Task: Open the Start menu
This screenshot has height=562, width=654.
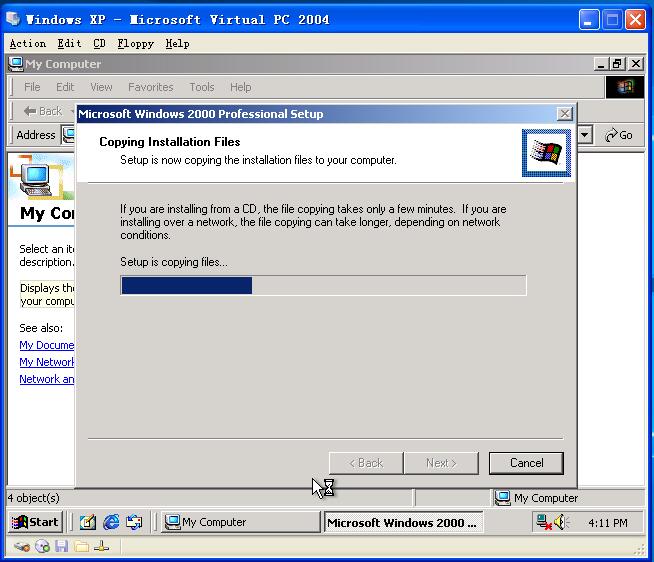Action: pos(35,522)
